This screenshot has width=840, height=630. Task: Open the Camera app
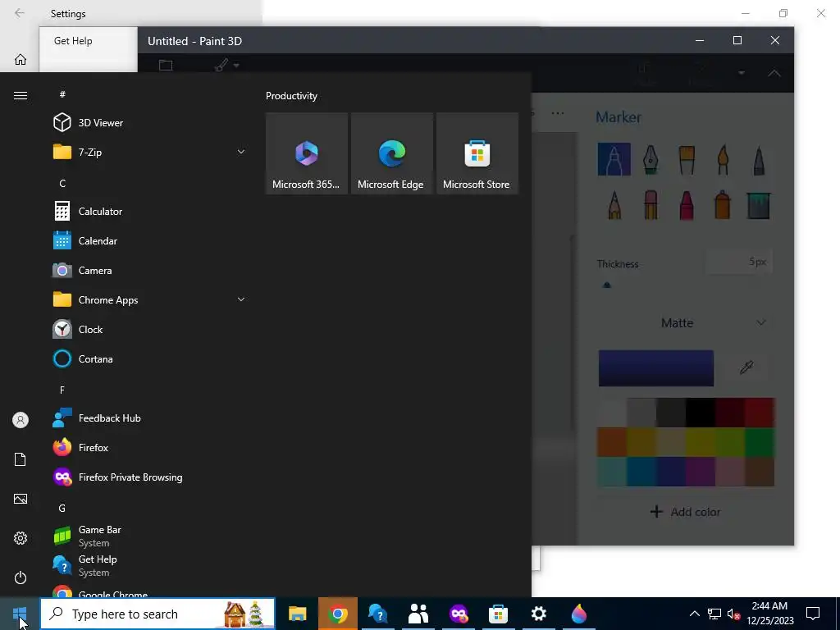coord(149,271)
